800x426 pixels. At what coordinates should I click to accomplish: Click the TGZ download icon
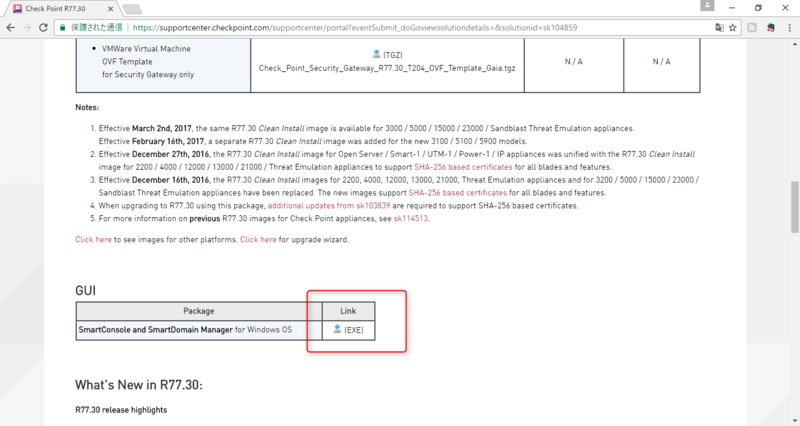[376, 54]
